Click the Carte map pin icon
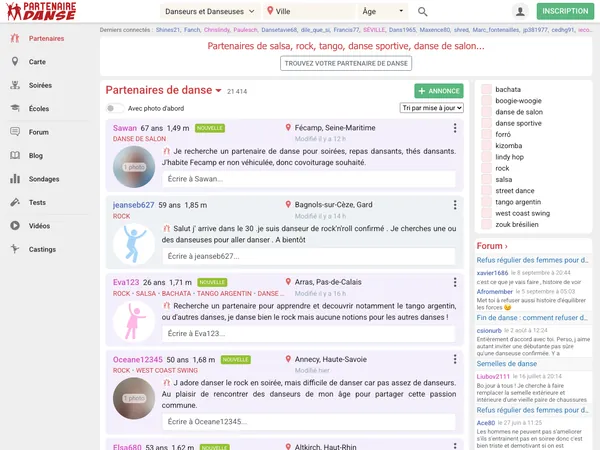This screenshot has width=600, height=450. coord(15,62)
